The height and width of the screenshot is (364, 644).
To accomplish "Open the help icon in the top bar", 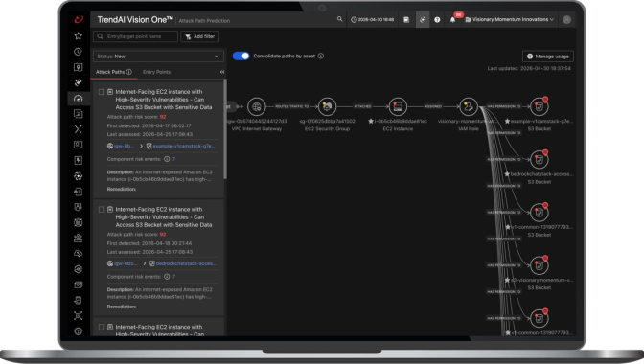I will [x=437, y=20].
